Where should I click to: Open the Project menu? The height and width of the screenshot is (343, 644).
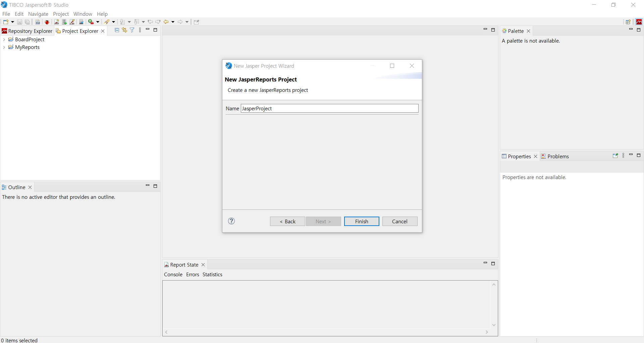pyautogui.click(x=61, y=14)
